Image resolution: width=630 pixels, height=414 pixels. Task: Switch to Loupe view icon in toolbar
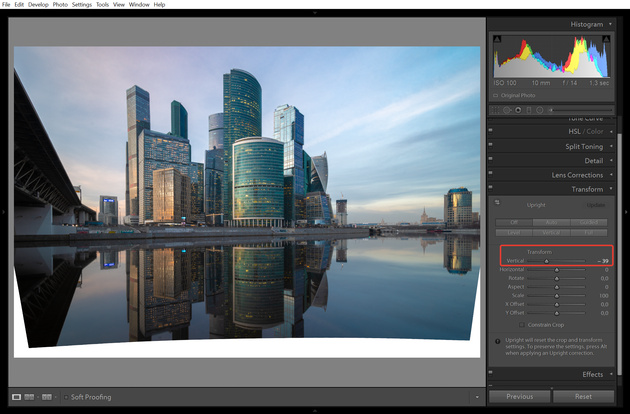pyautogui.click(x=16, y=397)
